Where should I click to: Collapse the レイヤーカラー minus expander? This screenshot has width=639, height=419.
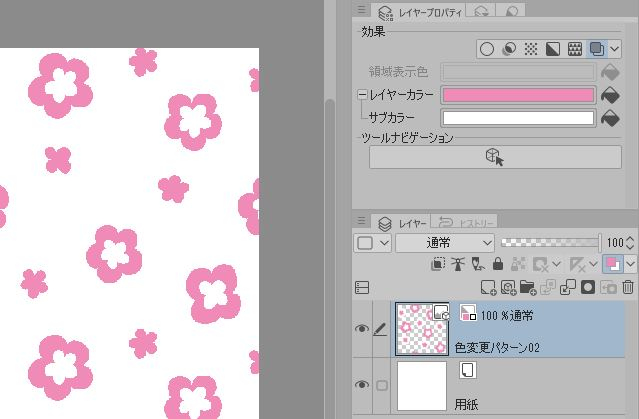[x=362, y=95]
